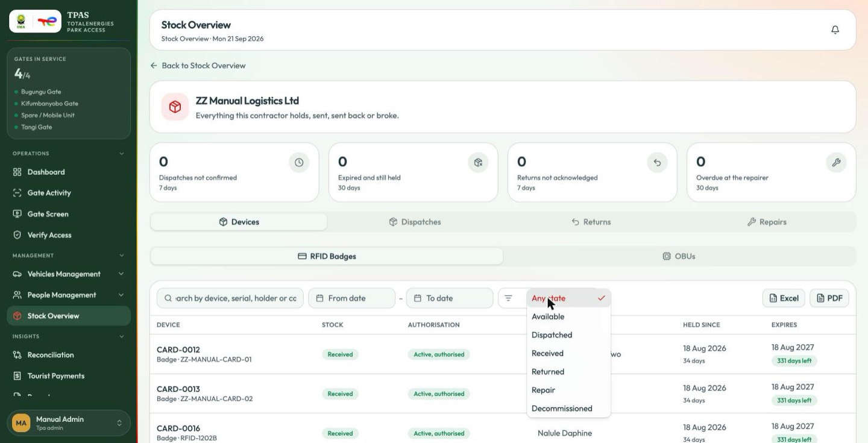The image size is (868, 443).
Task: Click the Received badge for CARD-0012
Action: point(340,354)
